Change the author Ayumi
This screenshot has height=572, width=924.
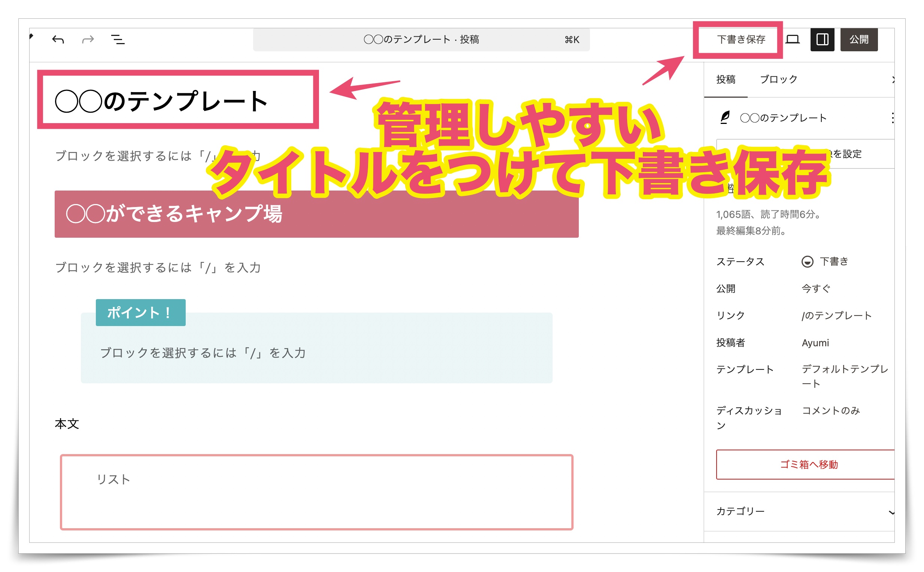tap(815, 343)
